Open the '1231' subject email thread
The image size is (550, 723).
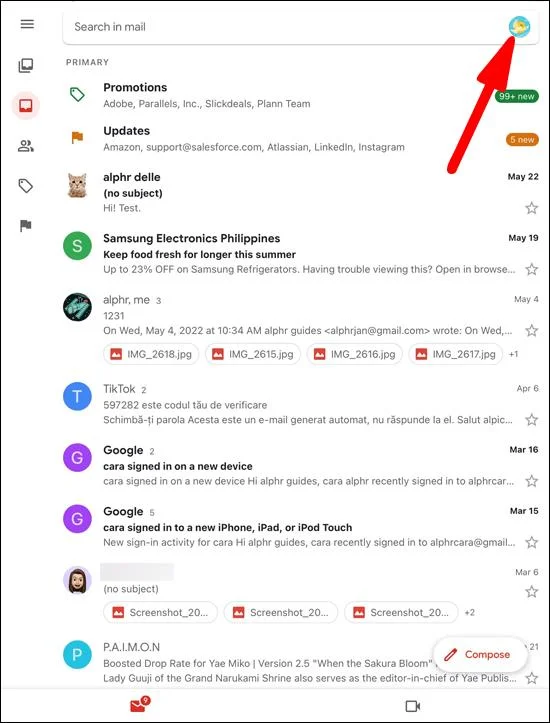click(x=301, y=328)
